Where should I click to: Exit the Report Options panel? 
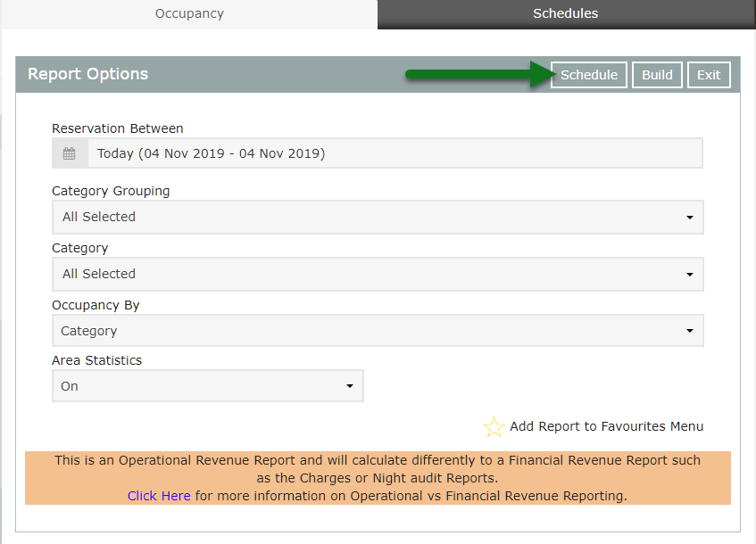click(709, 75)
